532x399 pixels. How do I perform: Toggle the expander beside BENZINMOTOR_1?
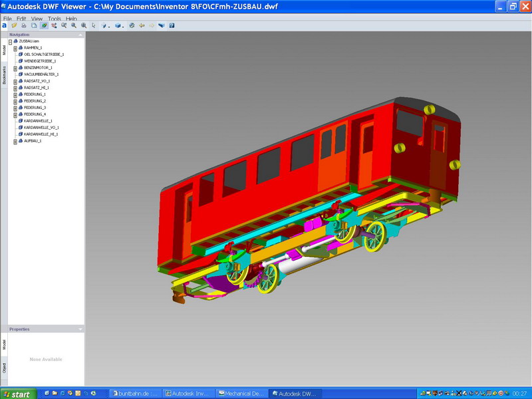pos(15,68)
